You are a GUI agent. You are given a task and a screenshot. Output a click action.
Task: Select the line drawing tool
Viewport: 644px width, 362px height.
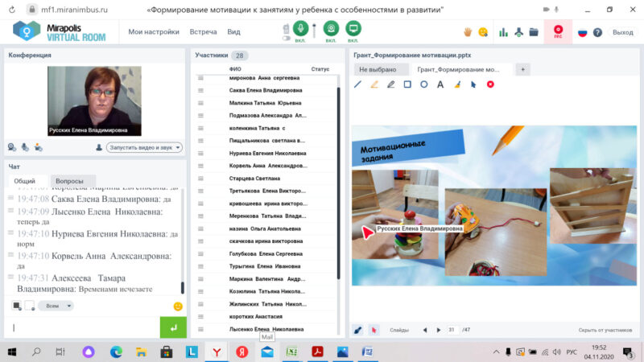357,84
